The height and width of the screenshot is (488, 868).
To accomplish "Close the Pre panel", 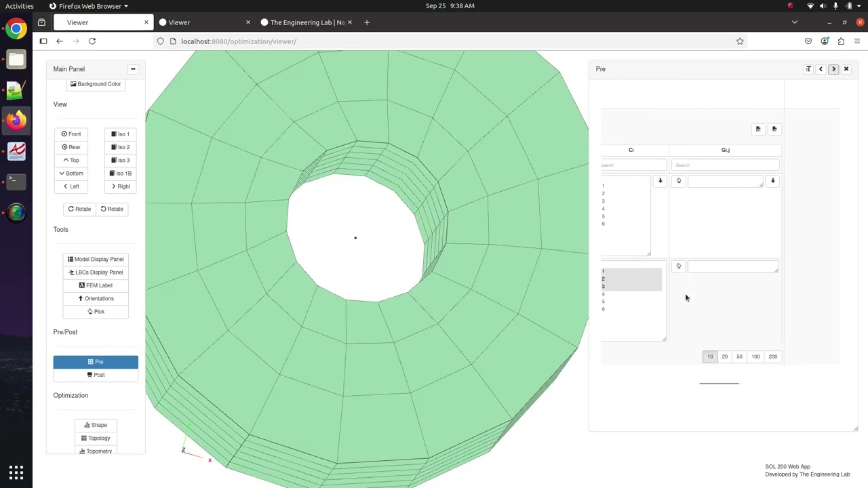I will pos(846,69).
